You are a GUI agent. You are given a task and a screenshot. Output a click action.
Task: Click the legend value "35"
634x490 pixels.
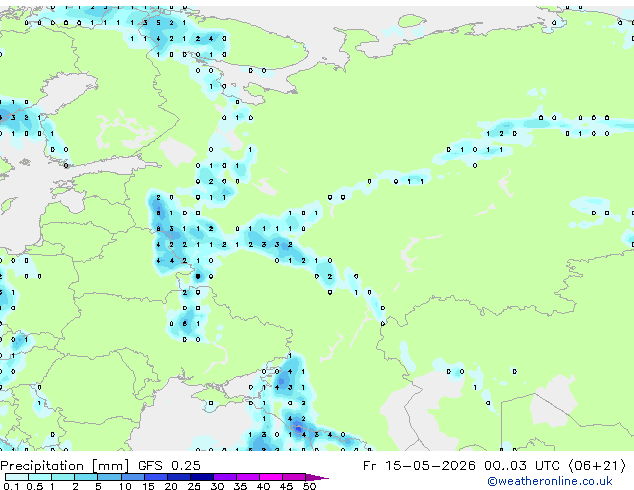[x=240, y=486]
